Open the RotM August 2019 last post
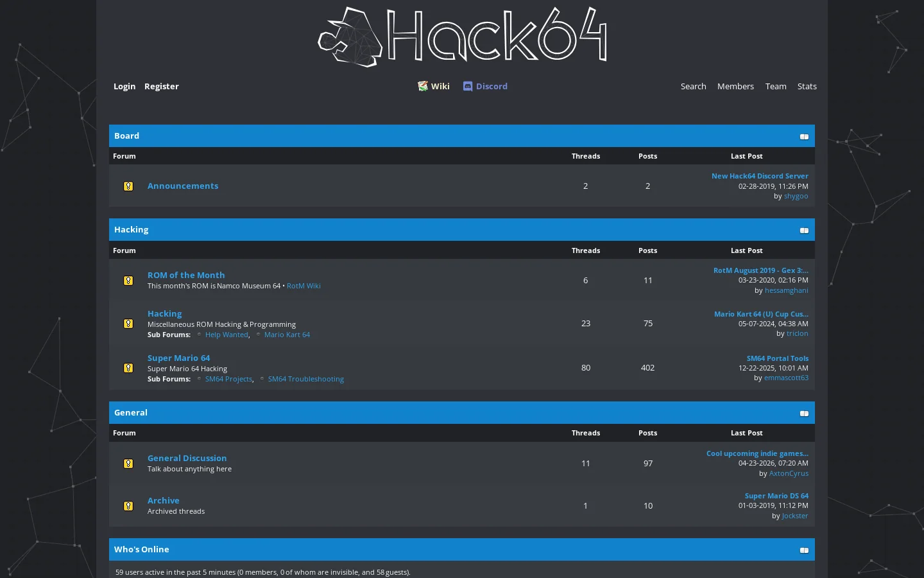 point(761,270)
